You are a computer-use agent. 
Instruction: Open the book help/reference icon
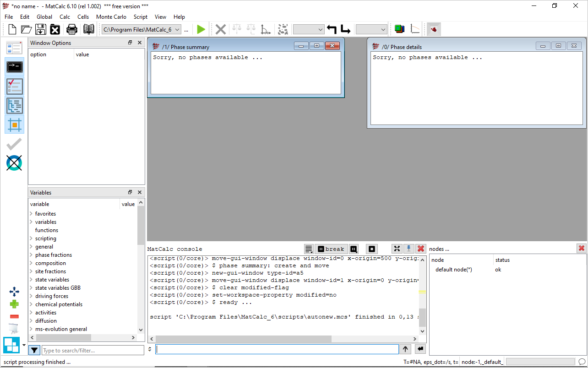click(88, 29)
